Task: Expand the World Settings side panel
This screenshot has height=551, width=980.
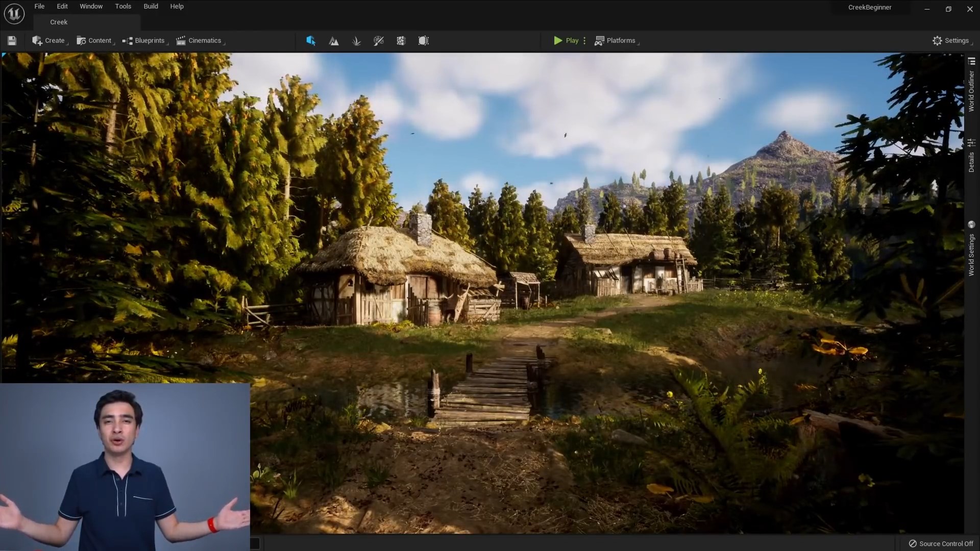Action: click(x=971, y=249)
